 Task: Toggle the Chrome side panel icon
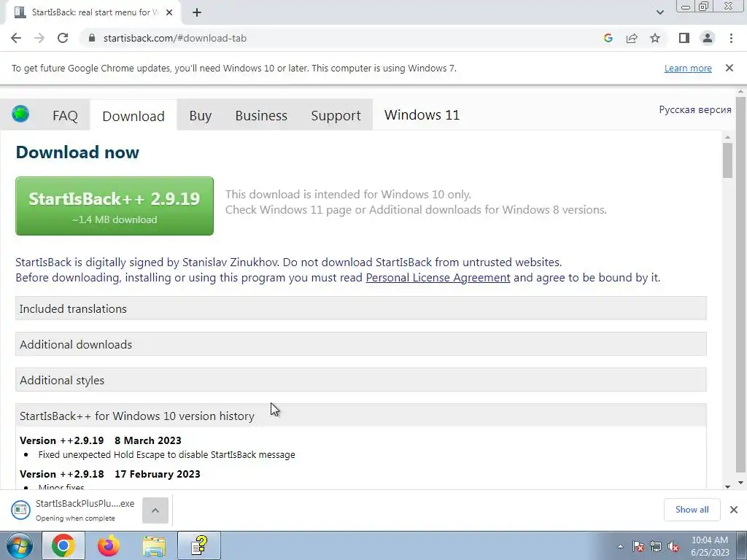[x=684, y=38]
